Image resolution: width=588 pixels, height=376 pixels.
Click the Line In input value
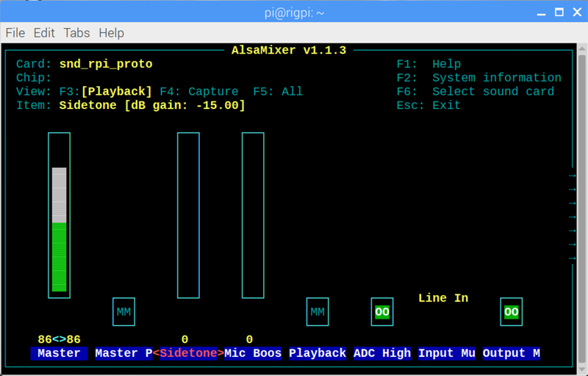pyautogui.click(x=443, y=298)
